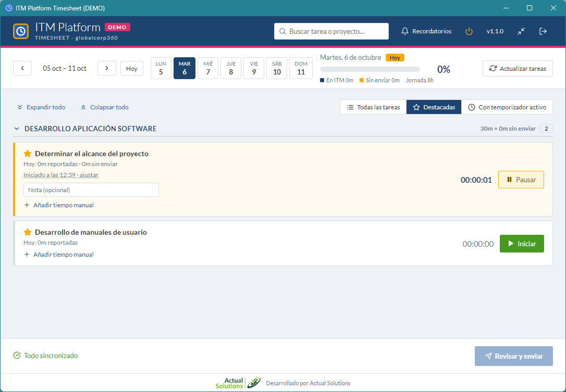Go to next week arrow
The height and width of the screenshot is (392, 566).
[x=106, y=69]
